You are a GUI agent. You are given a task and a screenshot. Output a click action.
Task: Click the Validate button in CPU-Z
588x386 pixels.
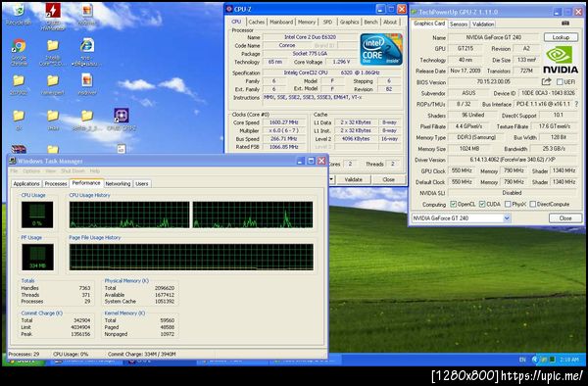(353, 179)
